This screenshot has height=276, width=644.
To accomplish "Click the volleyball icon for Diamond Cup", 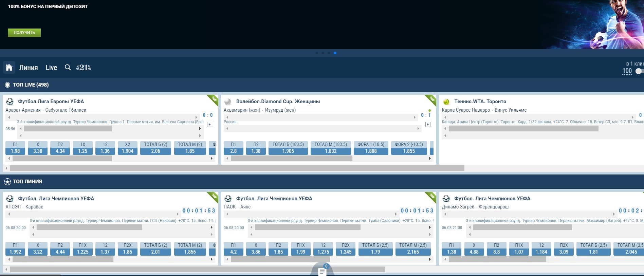I will [228, 102].
